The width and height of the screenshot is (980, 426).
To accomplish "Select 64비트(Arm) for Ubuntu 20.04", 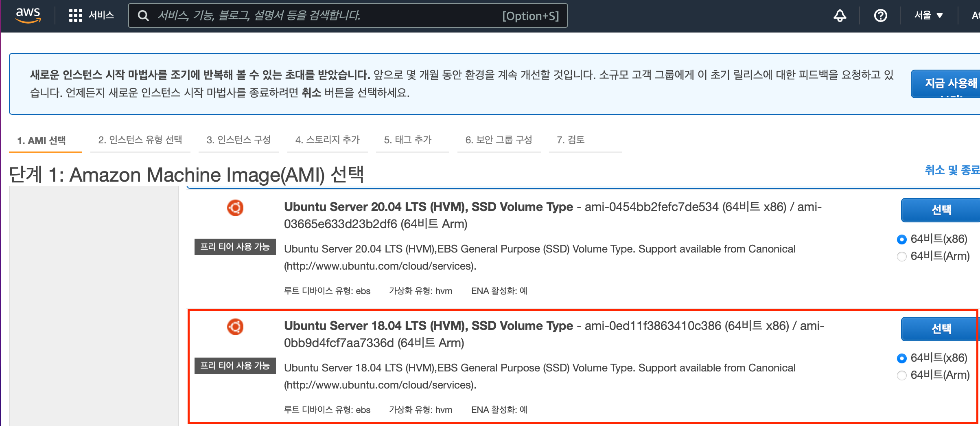I will (902, 257).
